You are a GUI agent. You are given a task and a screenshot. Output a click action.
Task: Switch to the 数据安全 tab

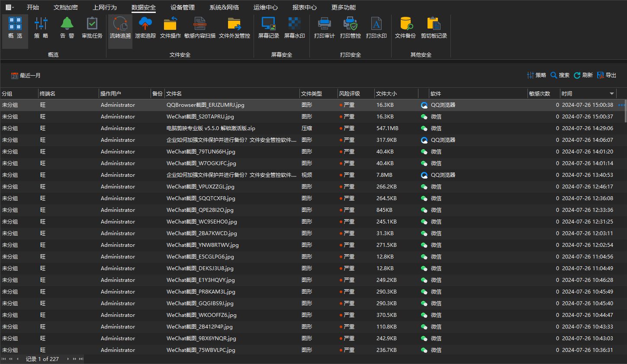[144, 7]
